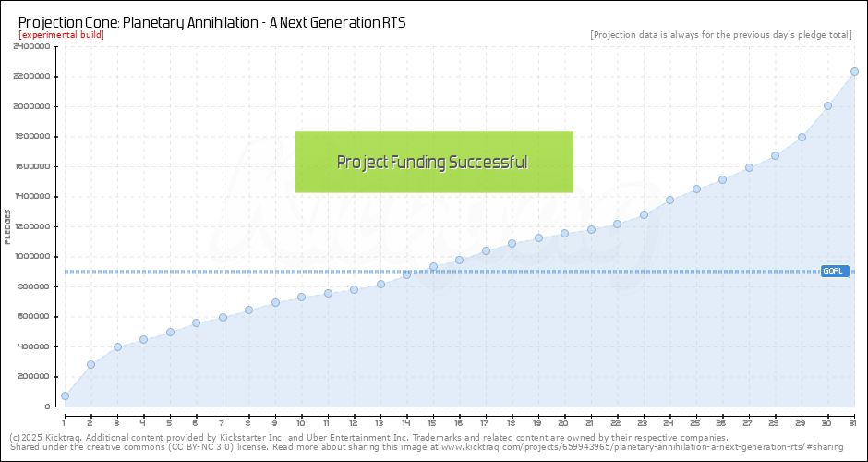Click the day 1 data point
Screen dimensions: 868x462
point(65,395)
